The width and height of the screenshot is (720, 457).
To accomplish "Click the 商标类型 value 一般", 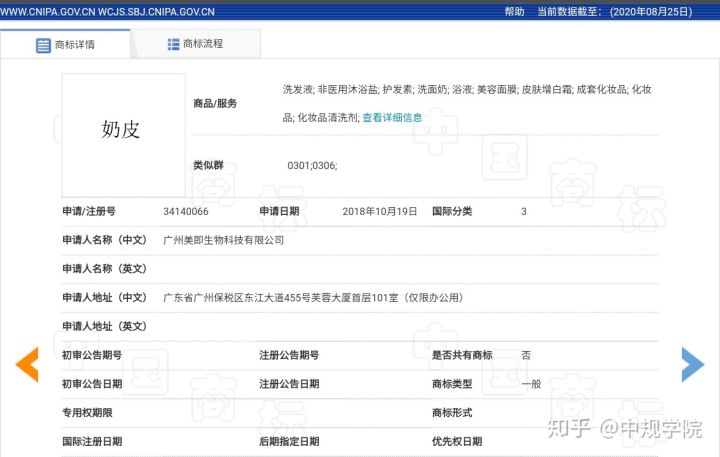I will pos(531,384).
